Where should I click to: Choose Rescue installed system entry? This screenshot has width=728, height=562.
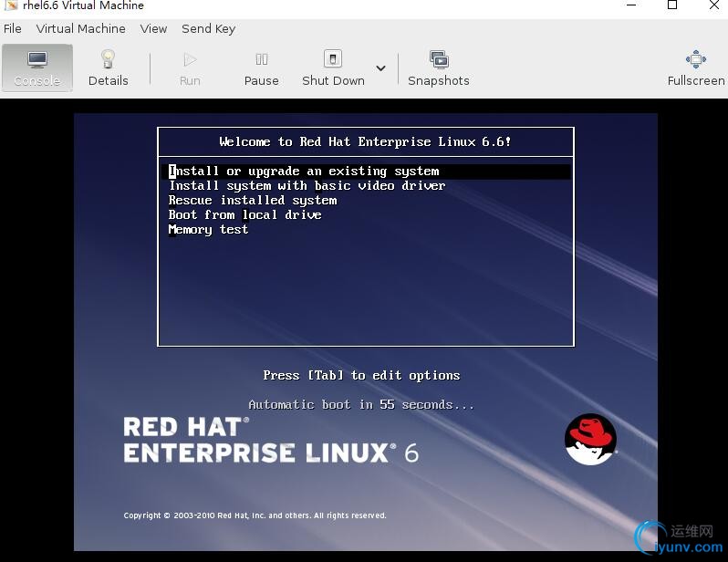coord(253,200)
